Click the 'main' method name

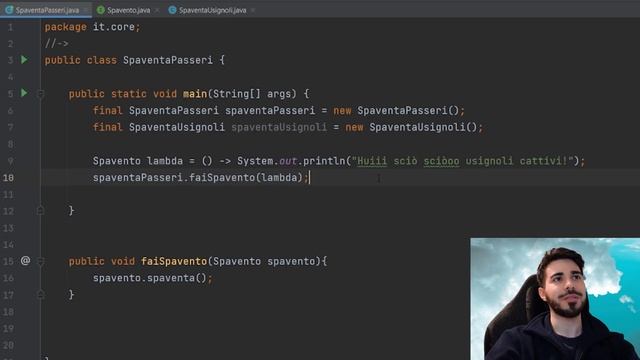[x=195, y=94]
